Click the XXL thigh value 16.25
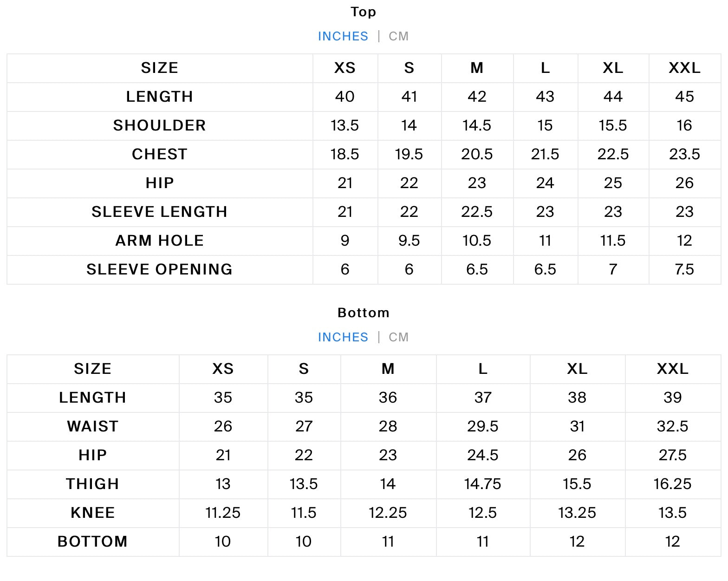 (x=672, y=484)
